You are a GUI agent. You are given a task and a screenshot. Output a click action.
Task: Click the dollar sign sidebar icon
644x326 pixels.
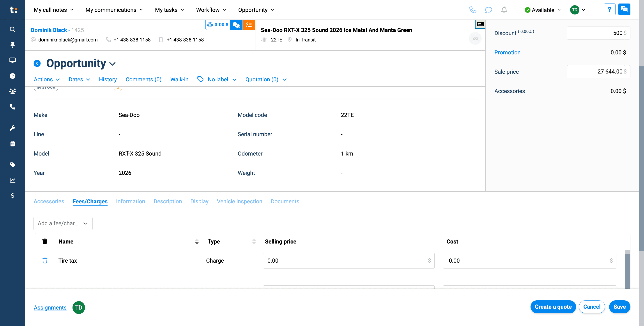(12, 195)
